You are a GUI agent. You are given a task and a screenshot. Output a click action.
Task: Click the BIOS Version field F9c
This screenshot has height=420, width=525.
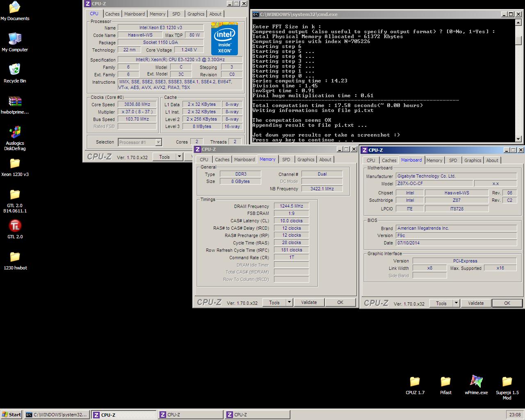pos(456,235)
